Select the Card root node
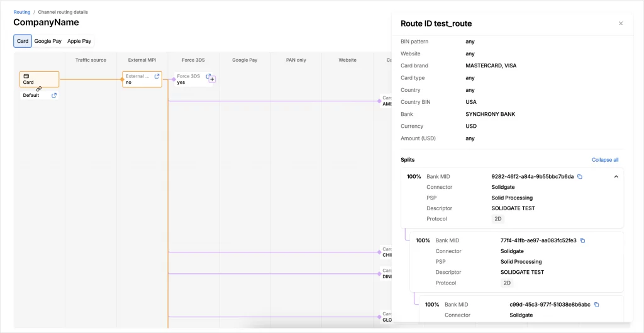This screenshot has height=333, width=644. pyautogui.click(x=40, y=79)
